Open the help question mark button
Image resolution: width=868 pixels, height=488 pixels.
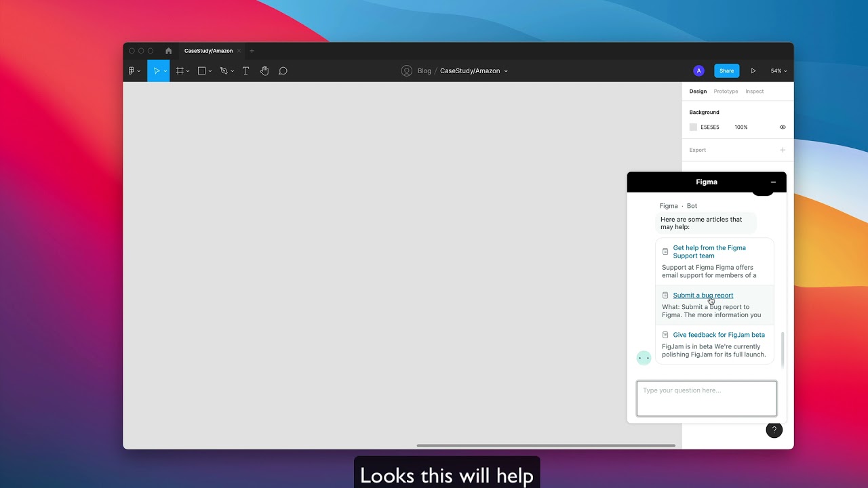774,430
